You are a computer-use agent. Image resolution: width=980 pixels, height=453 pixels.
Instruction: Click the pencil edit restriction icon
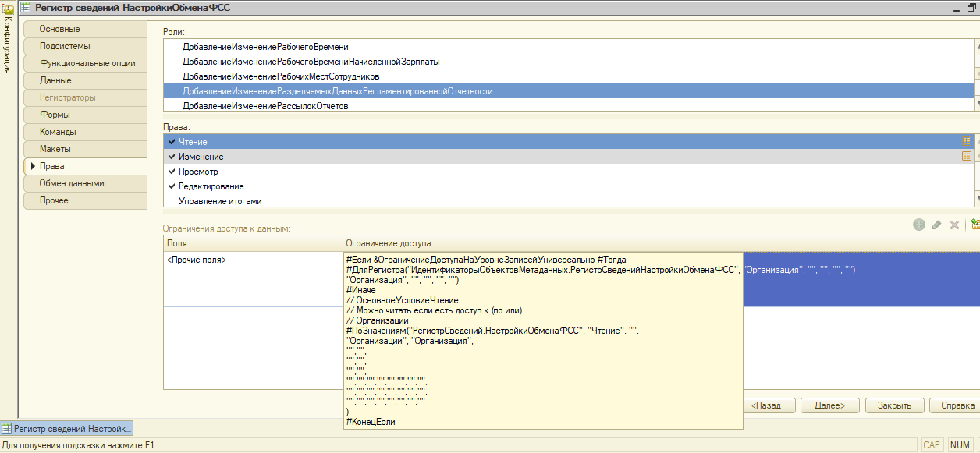click(x=936, y=225)
